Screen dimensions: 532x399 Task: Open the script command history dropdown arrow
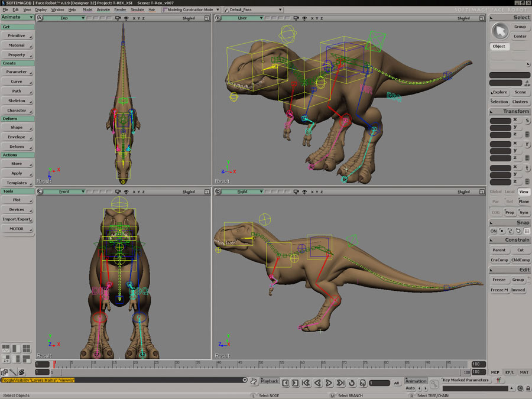244,380
